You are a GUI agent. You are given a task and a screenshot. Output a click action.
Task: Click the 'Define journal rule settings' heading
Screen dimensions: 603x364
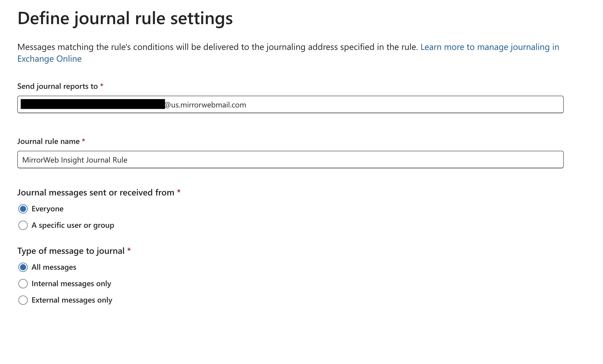(x=125, y=19)
